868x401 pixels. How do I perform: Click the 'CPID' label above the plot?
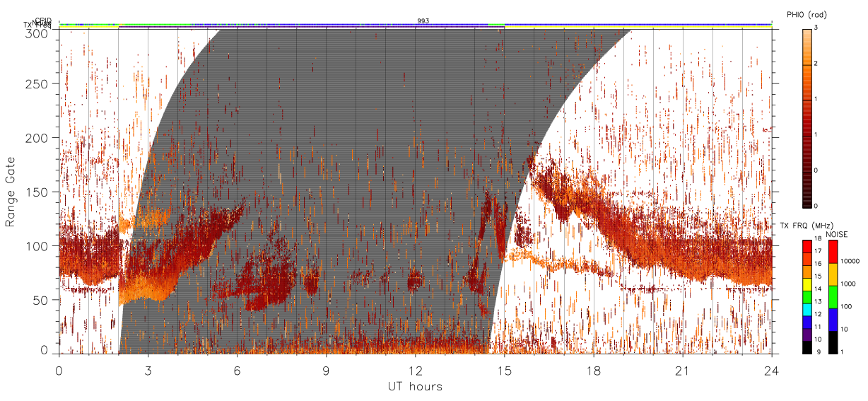coord(43,21)
